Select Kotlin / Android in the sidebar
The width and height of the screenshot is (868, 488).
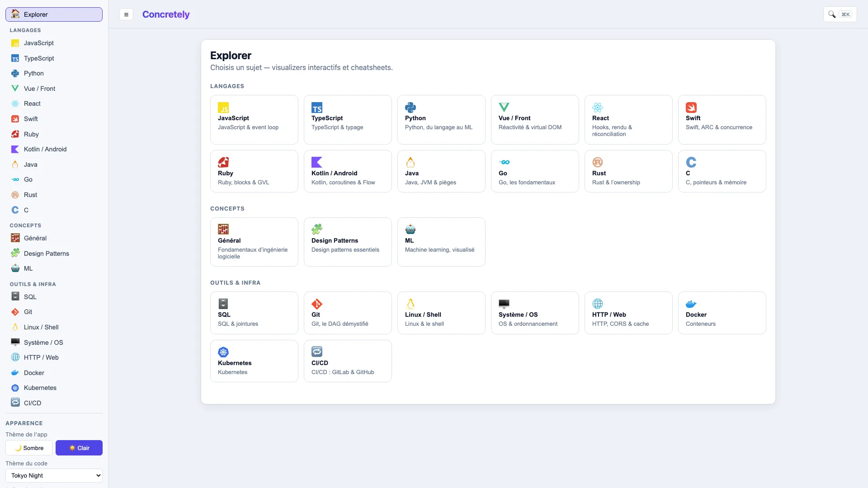tap(54, 149)
